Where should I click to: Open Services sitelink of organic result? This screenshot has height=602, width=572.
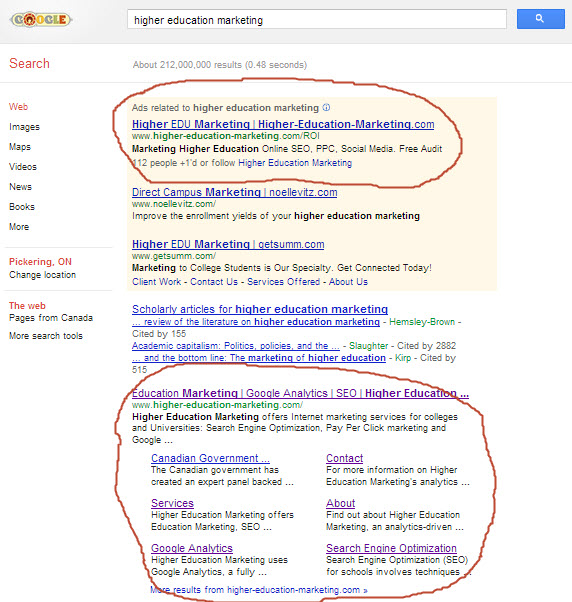[x=172, y=503]
